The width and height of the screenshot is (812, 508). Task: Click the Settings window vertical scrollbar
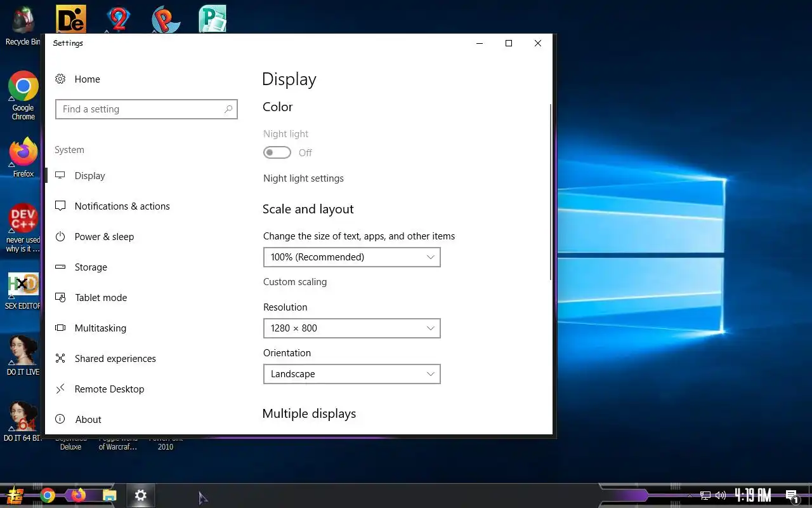click(x=551, y=190)
